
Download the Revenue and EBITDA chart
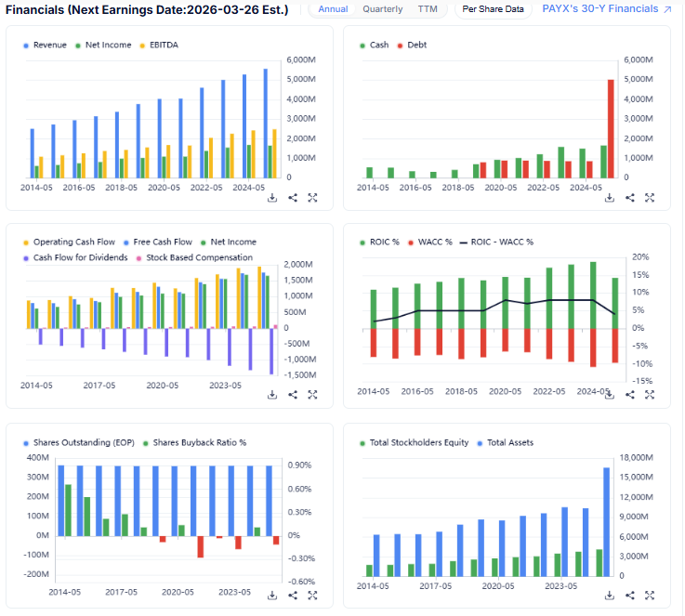[272, 197]
